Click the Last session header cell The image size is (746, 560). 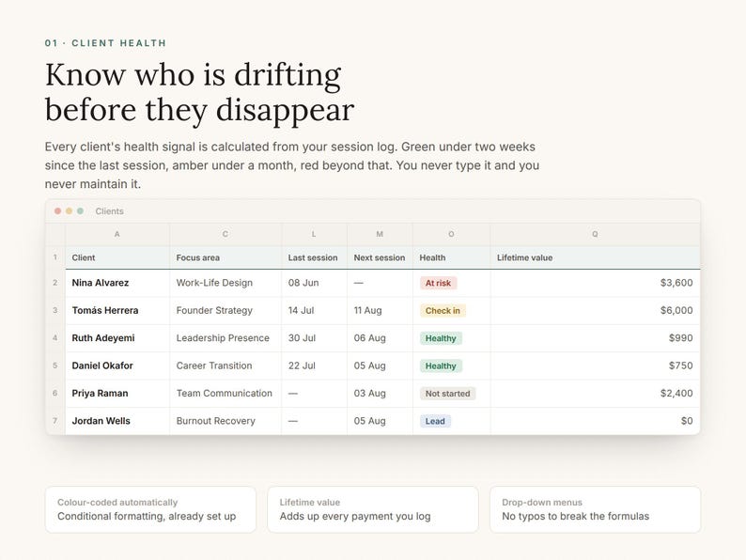click(314, 257)
